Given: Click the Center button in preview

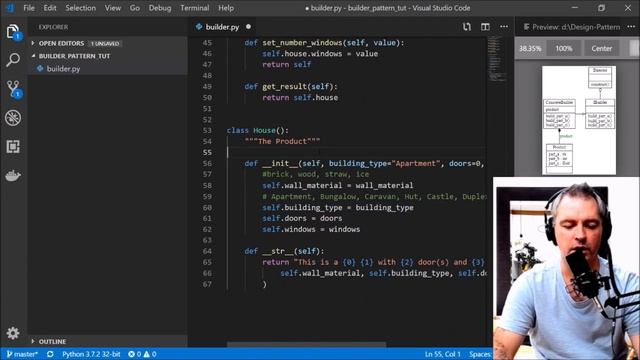Looking at the screenshot, I should pyautogui.click(x=602, y=48).
